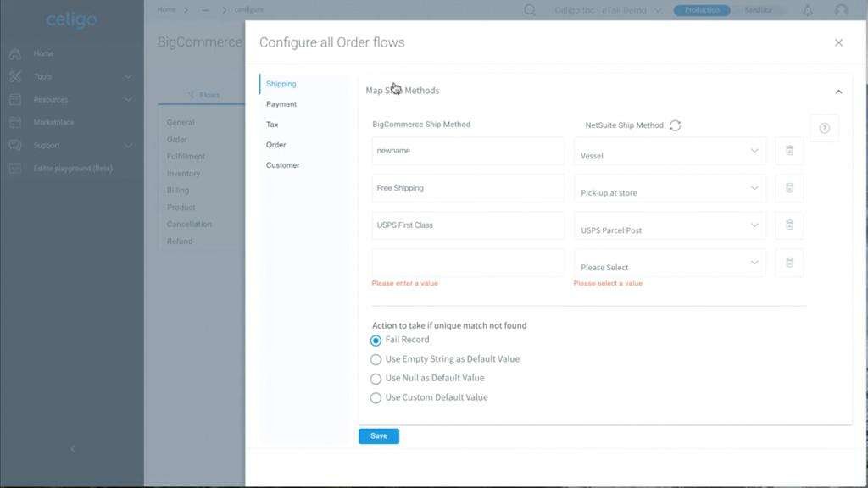868x488 pixels.
Task: Select Flows tab on BigCommerce page
Action: pos(203,95)
